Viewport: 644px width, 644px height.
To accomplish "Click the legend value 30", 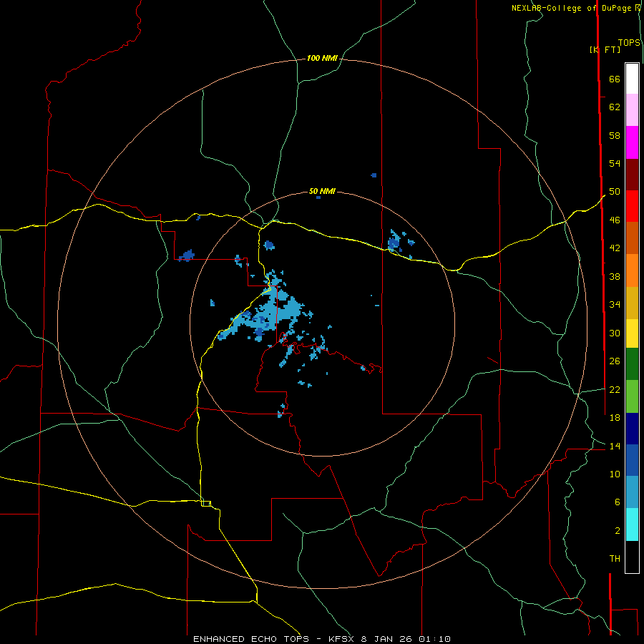I will click(x=615, y=333).
